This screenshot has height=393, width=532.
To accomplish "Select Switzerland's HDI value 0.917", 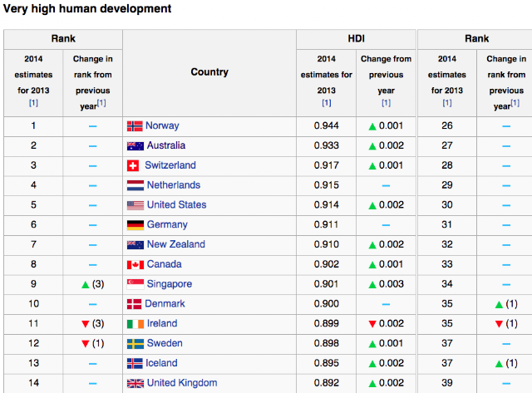I will [x=327, y=165].
